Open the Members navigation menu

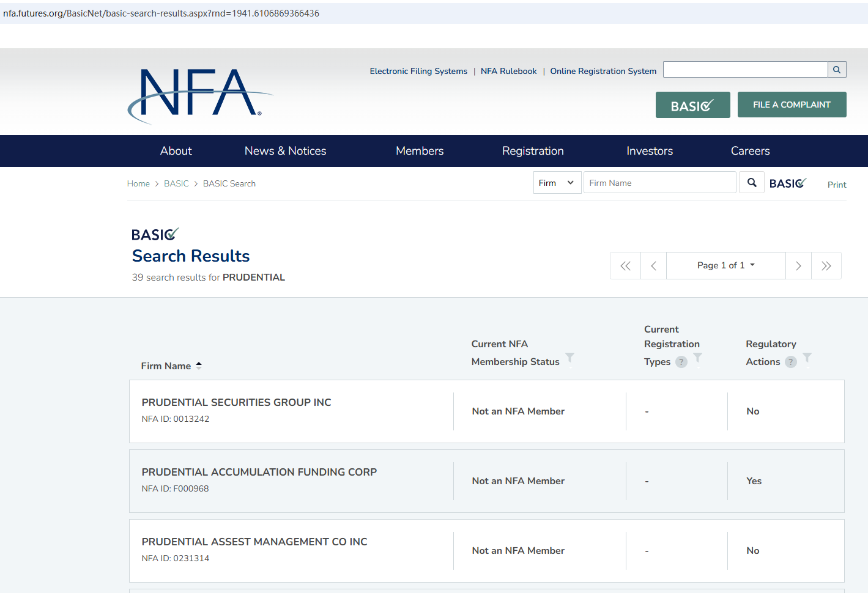coord(420,151)
